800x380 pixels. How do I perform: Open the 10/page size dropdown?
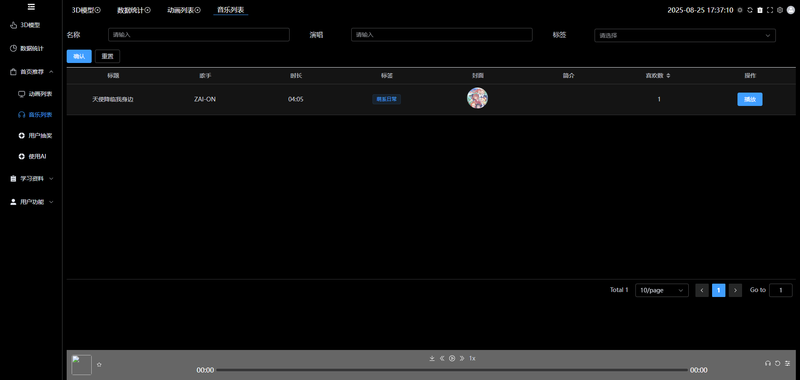[662, 290]
